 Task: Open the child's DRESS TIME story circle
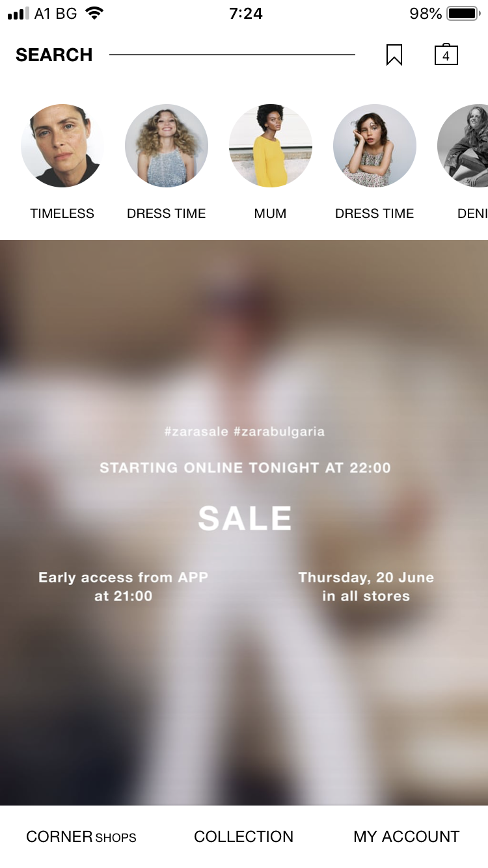(375, 146)
